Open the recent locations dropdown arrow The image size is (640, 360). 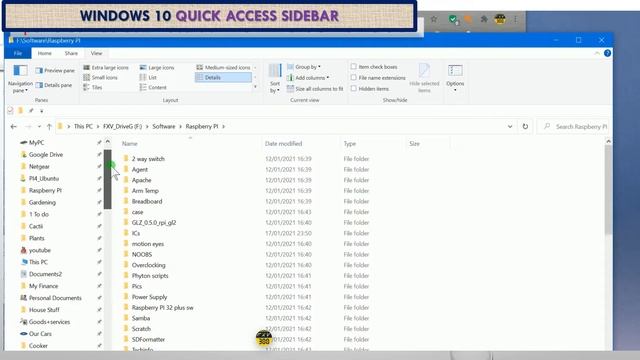pos(39,127)
